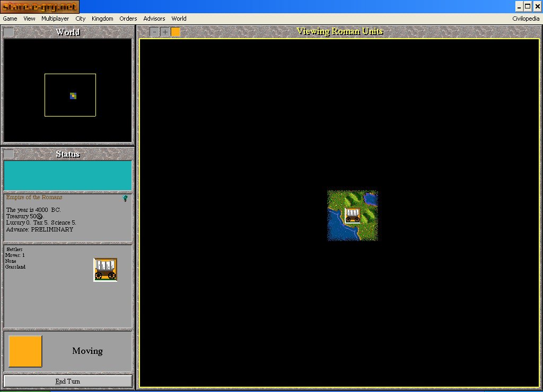Click the End Turn button

pos(68,381)
